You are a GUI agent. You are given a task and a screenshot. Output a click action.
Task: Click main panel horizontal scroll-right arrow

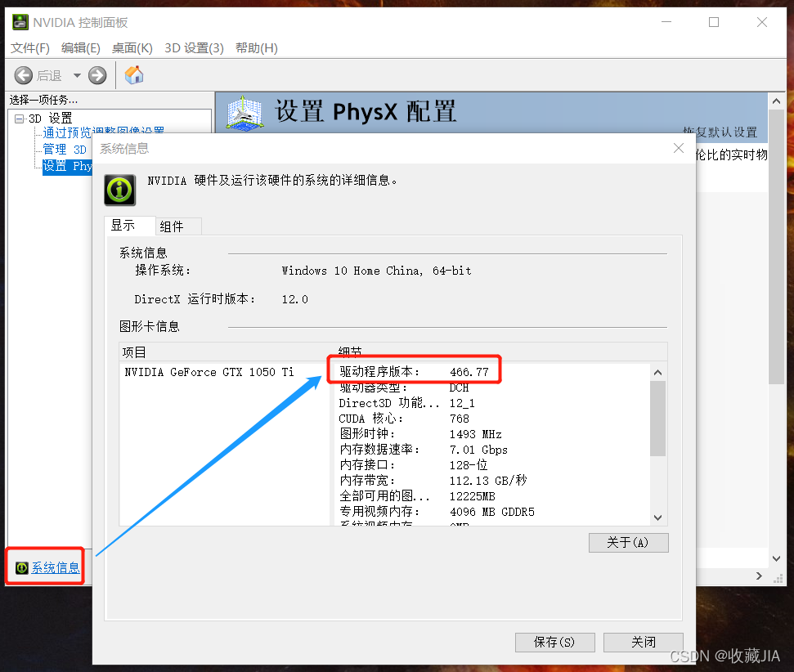(x=759, y=576)
